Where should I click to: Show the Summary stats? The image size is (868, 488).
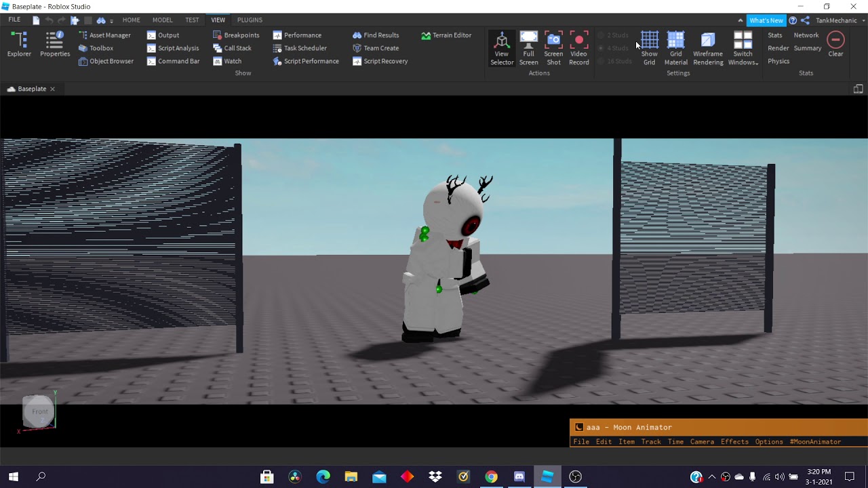(x=808, y=48)
